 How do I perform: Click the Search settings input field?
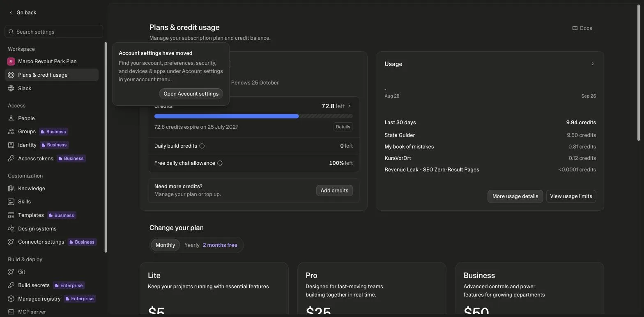point(54,32)
